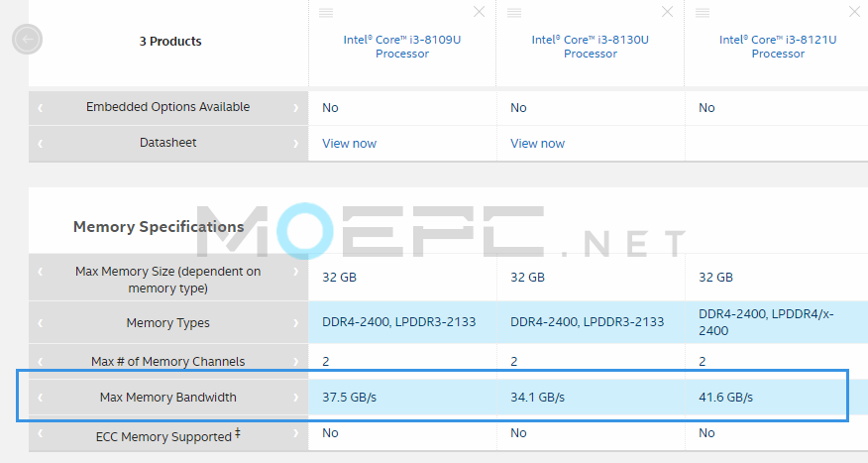Click 32 GB value for i3-8130U
The height and width of the screenshot is (463, 868).
527,278
